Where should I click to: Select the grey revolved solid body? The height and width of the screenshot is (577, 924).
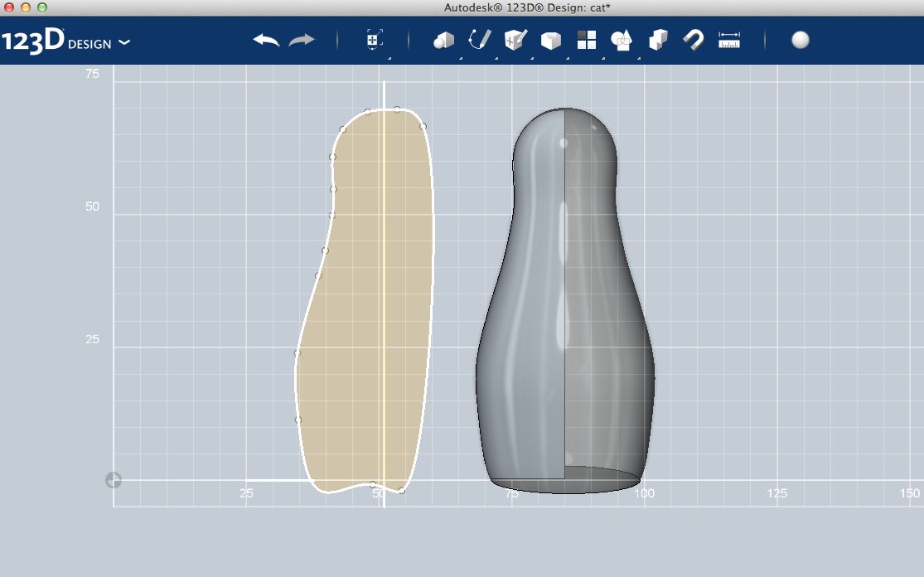[x=564, y=301]
